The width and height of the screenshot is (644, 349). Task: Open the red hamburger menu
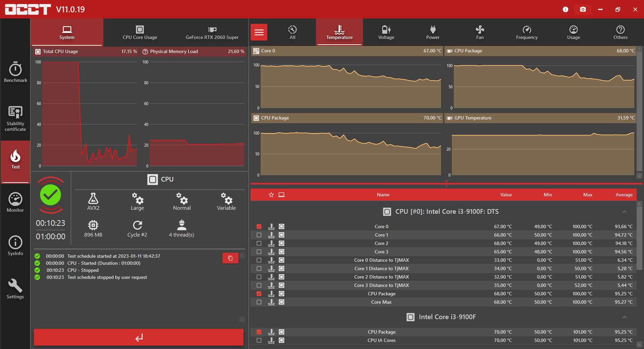(x=259, y=32)
